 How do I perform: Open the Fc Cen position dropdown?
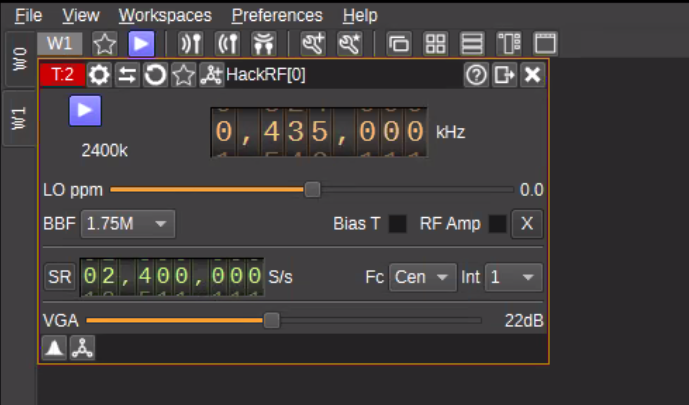click(423, 277)
